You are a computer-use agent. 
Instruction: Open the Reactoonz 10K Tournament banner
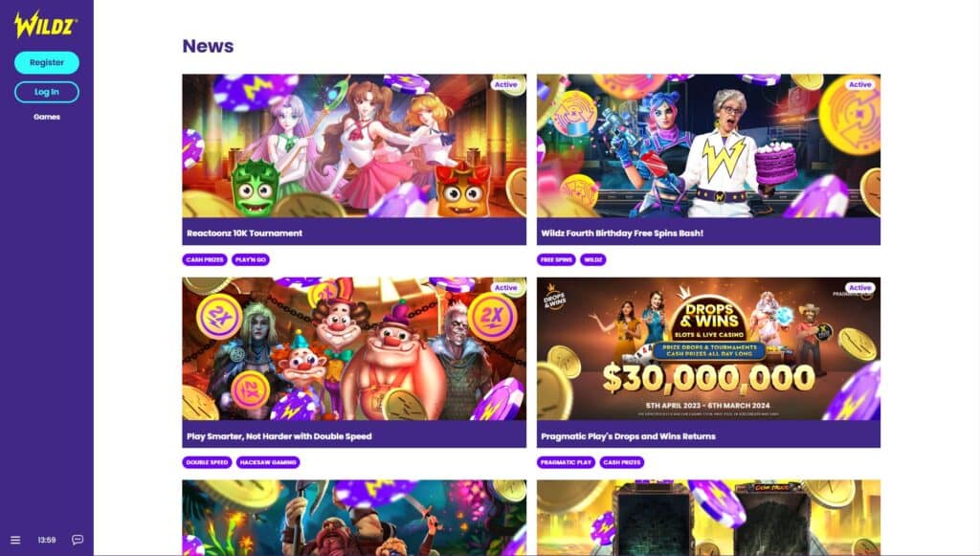tap(354, 145)
